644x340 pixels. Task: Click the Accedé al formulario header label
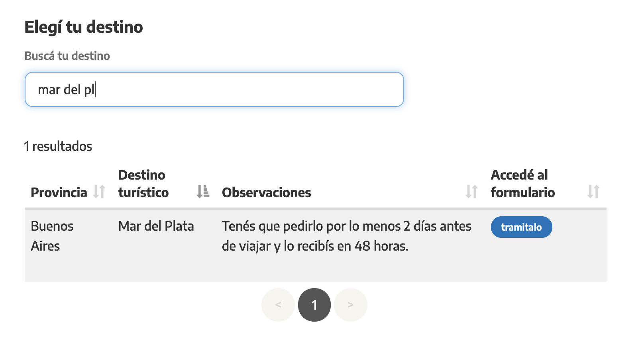[522, 184]
